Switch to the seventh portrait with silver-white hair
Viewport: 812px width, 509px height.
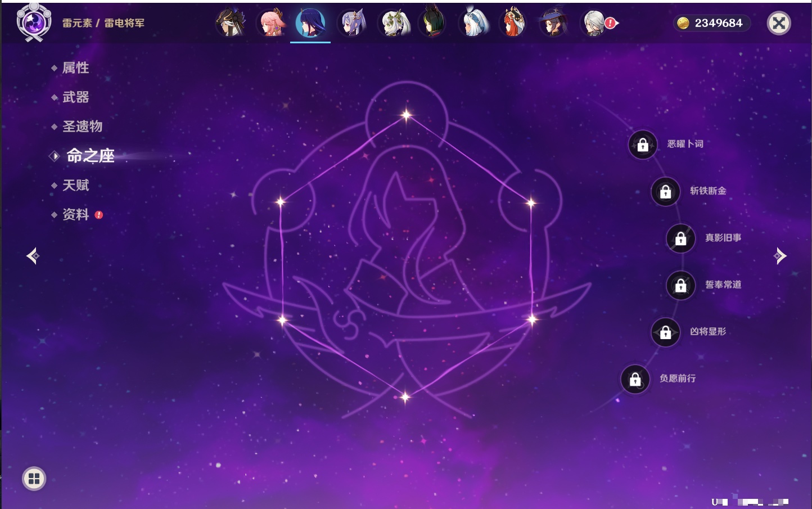[x=473, y=23]
